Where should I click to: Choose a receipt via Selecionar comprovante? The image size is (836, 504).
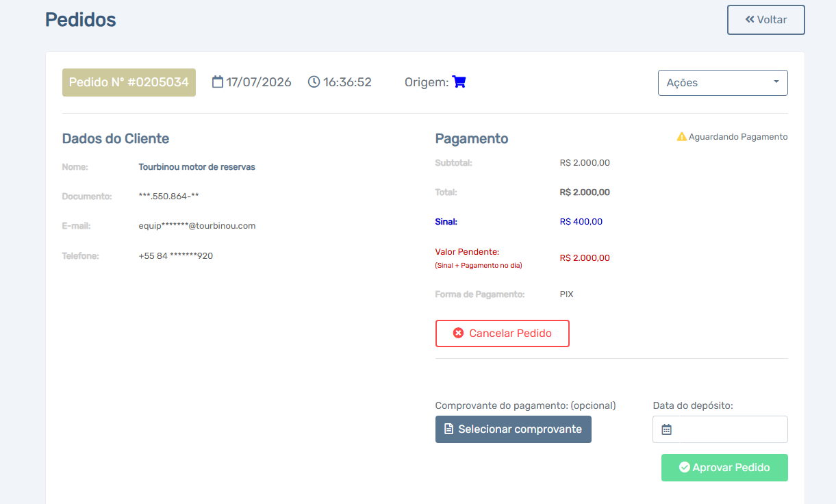tap(513, 429)
